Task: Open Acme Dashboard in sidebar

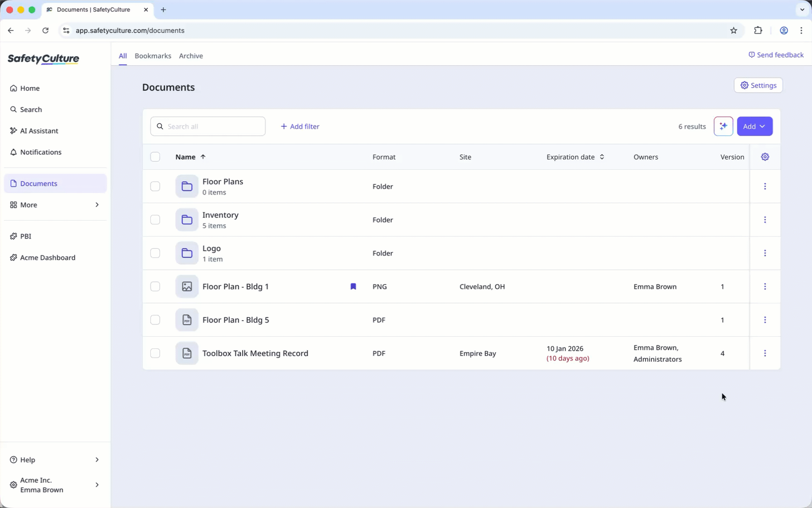Action: [x=55, y=257]
